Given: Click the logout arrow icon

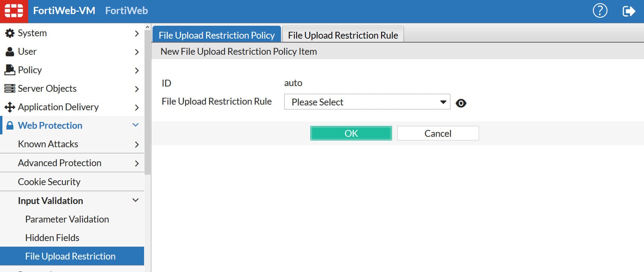Looking at the screenshot, I should [x=629, y=11].
